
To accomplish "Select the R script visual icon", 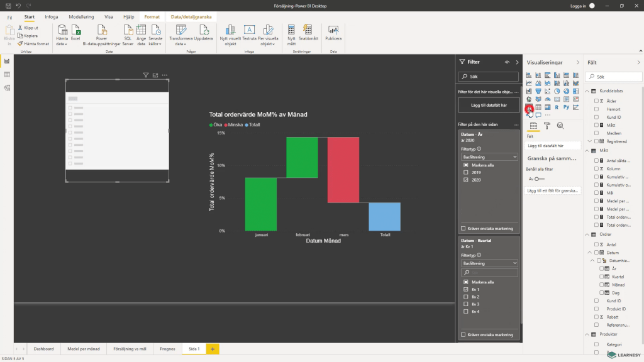I will pyautogui.click(x=557, y=107).
